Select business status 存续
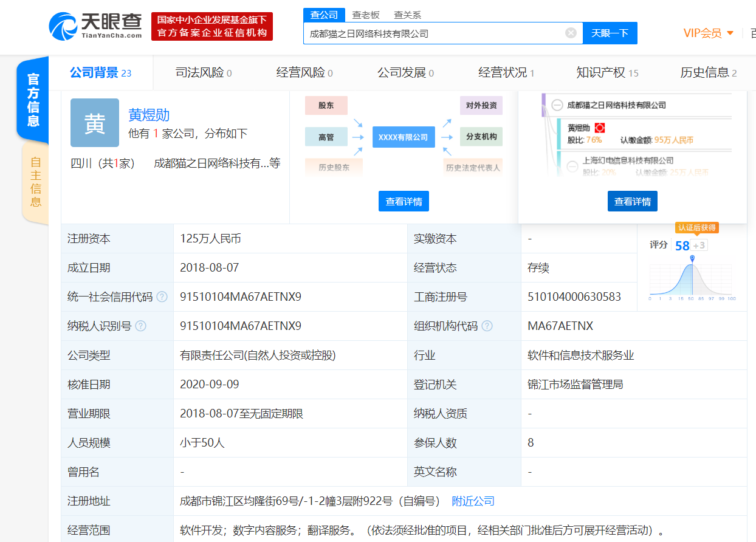The height and width of the screenshot is (542, 756). tap(538, 268)
